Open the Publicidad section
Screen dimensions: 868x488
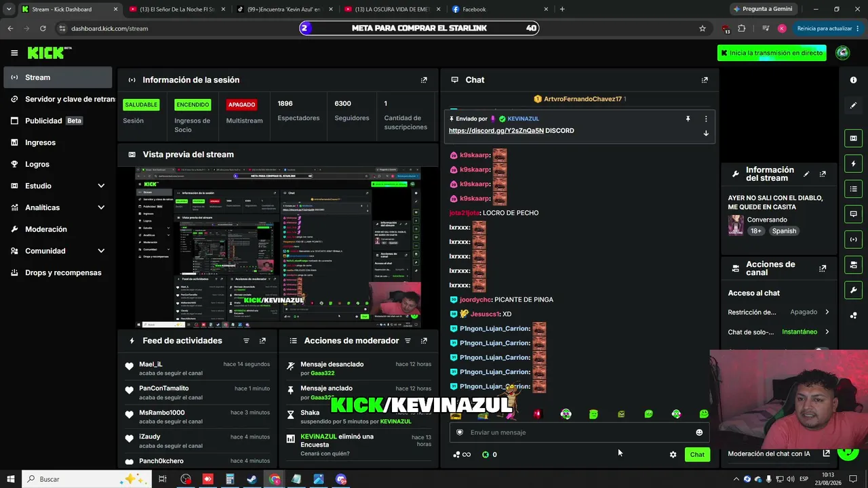(58, 121)
